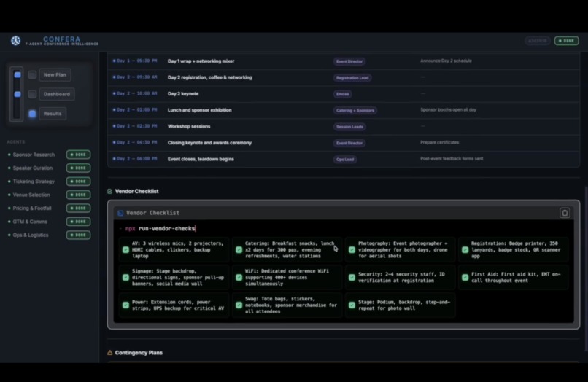Select the Speaker Curation agent
The width and height of the screenshot is (588, 382).
coord(33,168)
